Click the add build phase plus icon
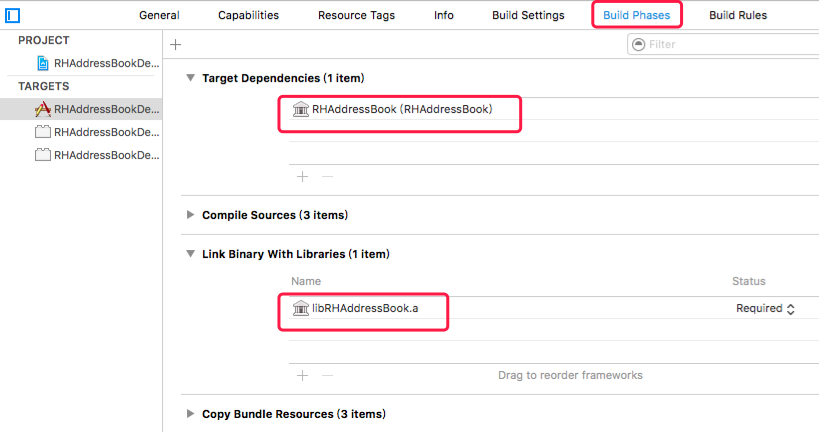 click(176, 44)
